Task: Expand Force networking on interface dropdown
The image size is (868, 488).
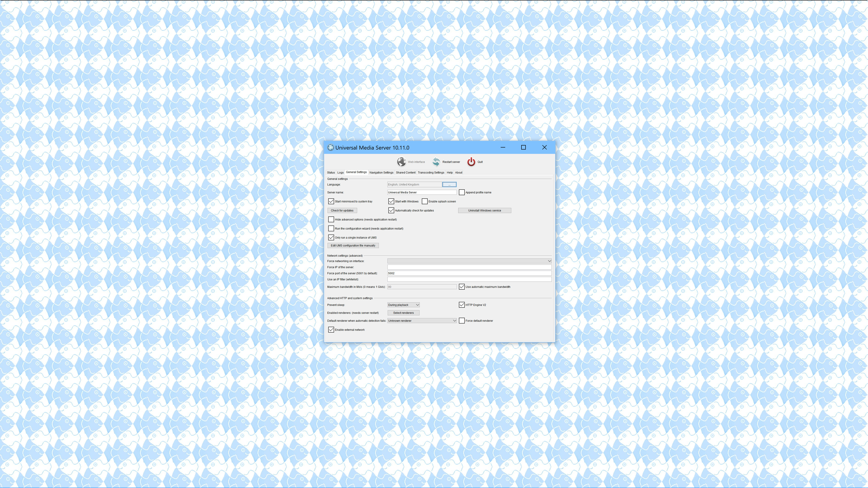Action: [469, 261]
